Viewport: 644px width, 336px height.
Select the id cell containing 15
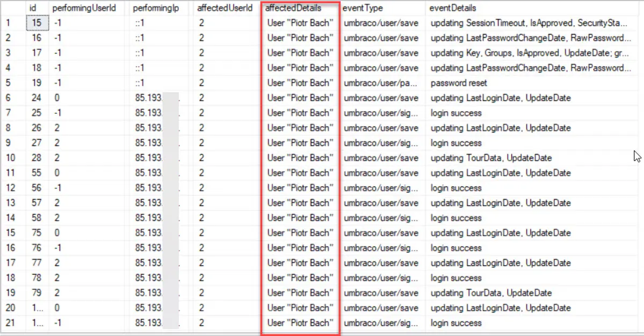(37, 23)
